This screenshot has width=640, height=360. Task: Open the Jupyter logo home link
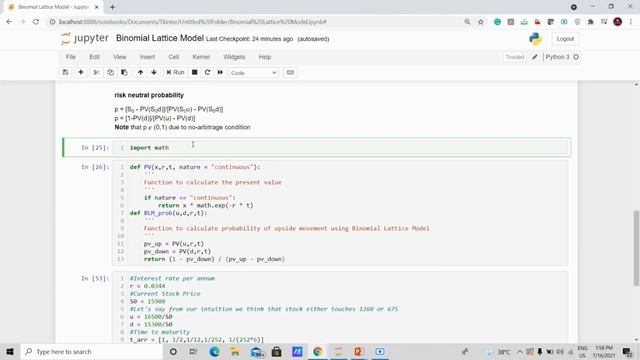(x=85, y=38)
